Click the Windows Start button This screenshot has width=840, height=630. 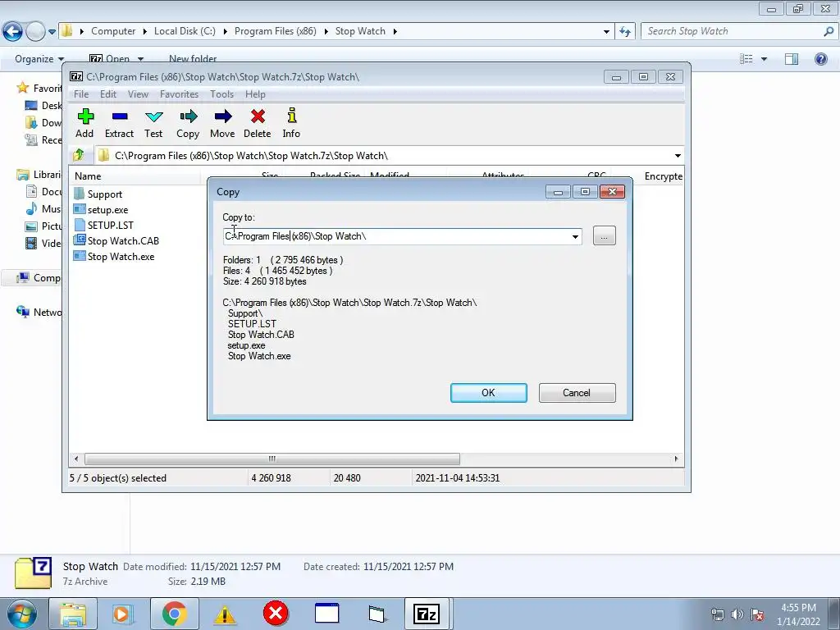(21, 614)
